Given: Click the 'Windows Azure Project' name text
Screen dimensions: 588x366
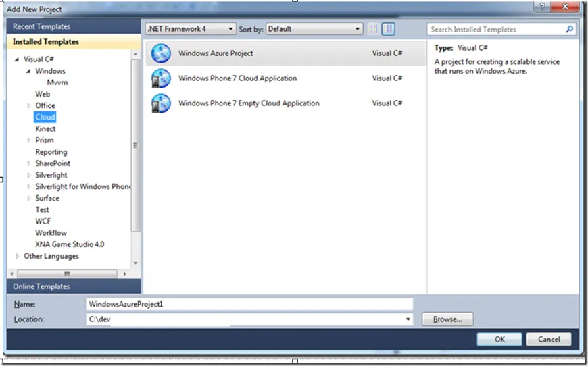Looking at the screenshot, I should click(x=216, y=53).
